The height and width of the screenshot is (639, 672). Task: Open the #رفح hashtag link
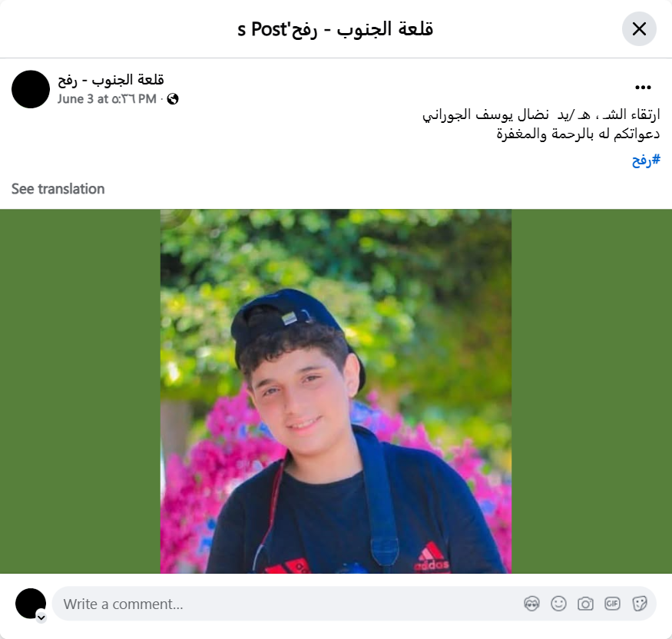pos(646,161)
